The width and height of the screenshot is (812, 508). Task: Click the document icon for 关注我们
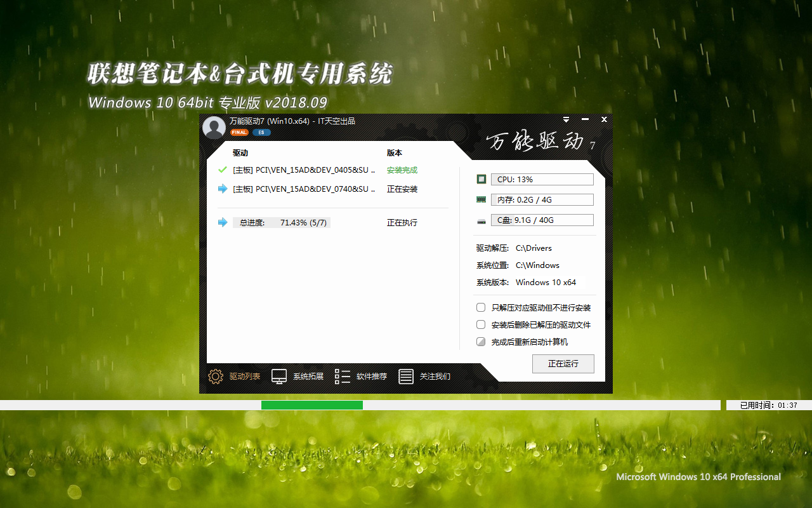coord(406,377)
